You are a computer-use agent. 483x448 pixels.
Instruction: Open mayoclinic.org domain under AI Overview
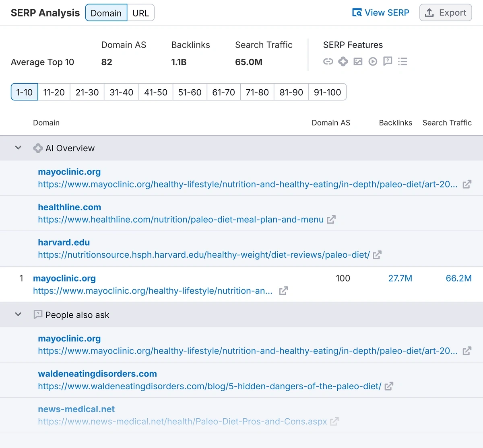click(x=69, y=172)
